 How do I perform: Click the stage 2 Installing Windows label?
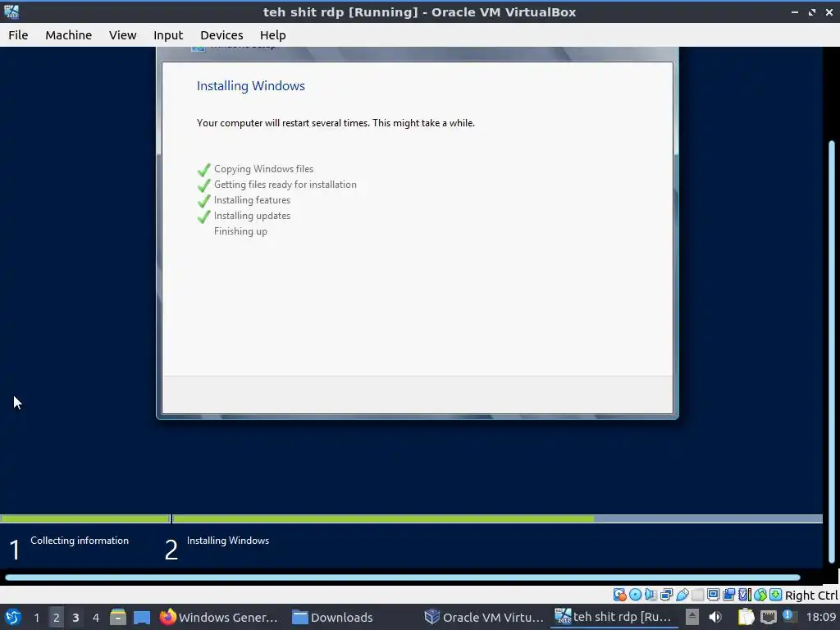(x=228, y=541)
